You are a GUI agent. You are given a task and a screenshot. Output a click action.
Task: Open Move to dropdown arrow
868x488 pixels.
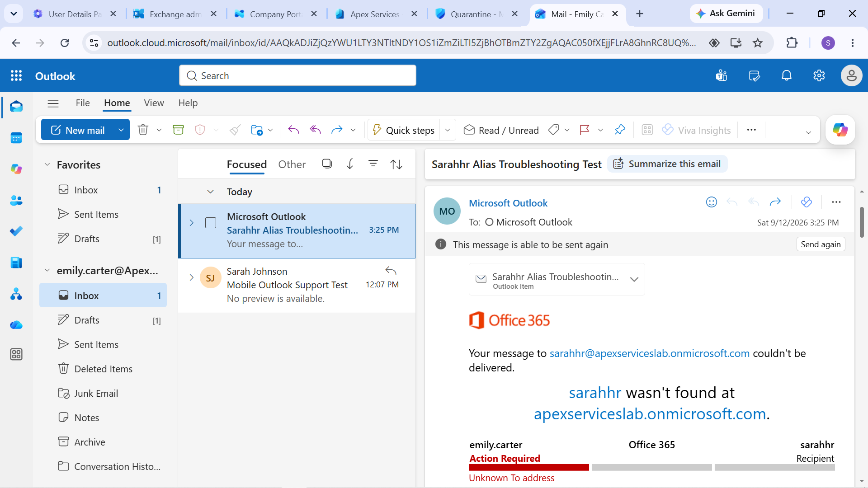pos(270,130)
